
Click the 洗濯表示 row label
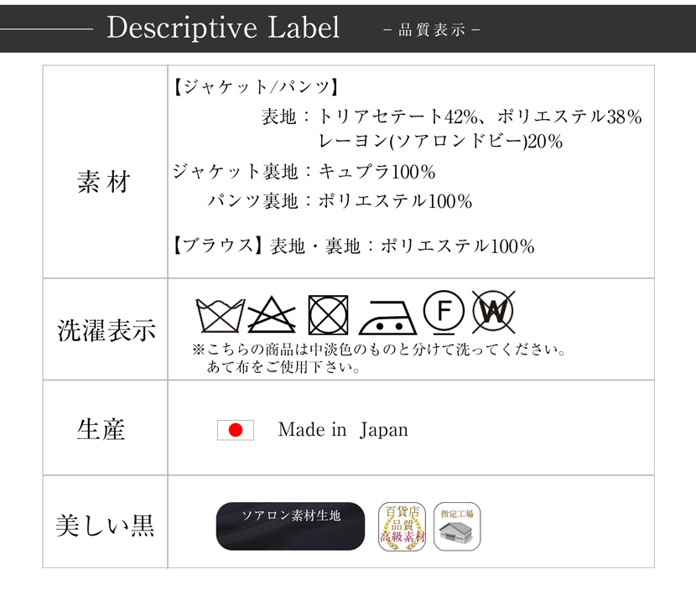click(x=106, y=330)
